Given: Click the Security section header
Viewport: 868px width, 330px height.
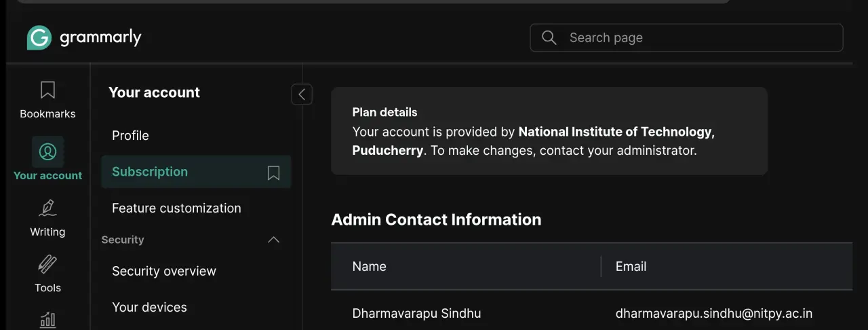Looking at the screenshot, I should point(123,240).
